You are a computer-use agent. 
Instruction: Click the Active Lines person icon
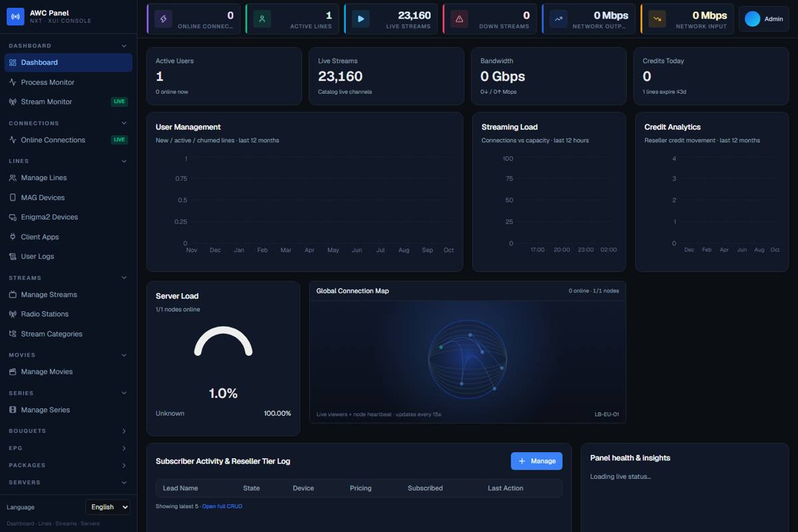pyautogui.click(x=262, y=19)
